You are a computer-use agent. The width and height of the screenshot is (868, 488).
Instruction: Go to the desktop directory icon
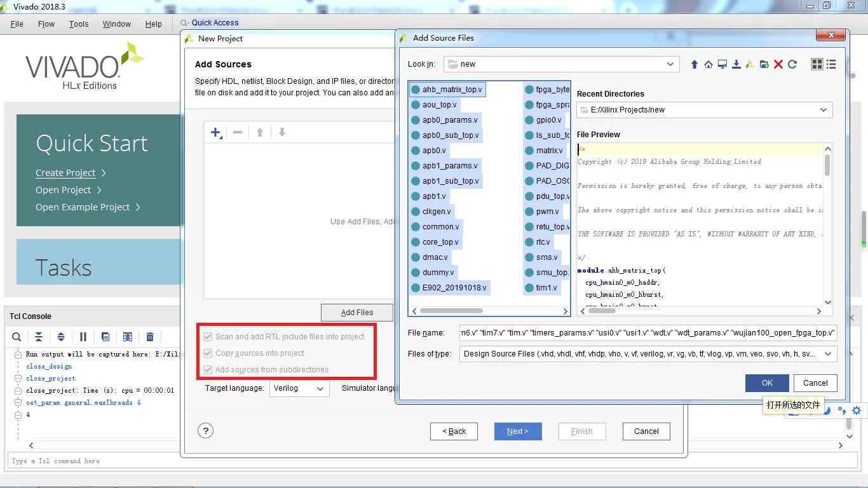722,64
